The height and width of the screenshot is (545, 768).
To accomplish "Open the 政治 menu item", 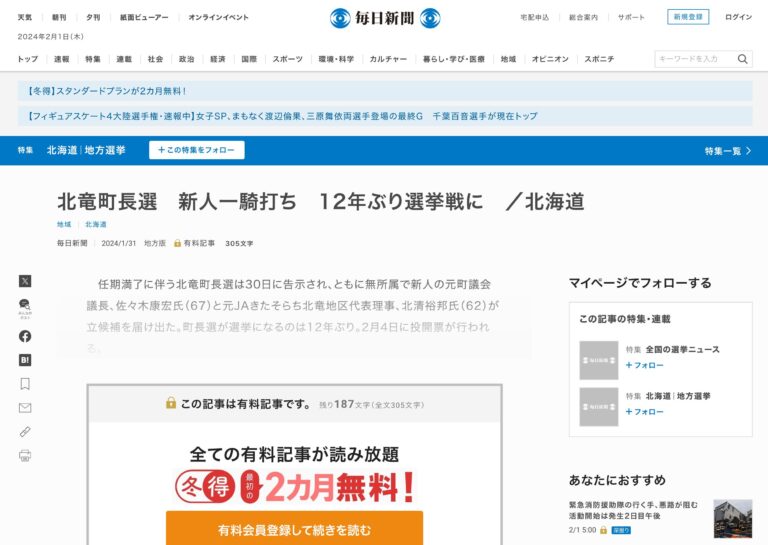I will [x=186, y=59].
